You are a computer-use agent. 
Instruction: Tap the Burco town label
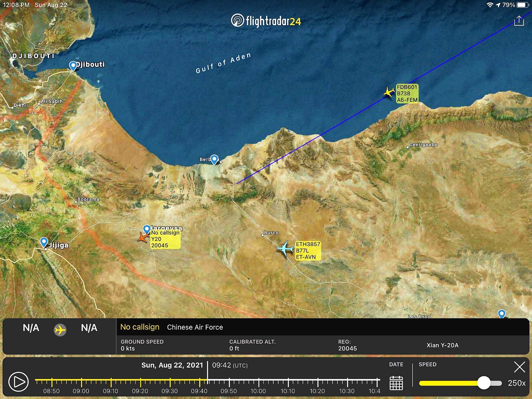[x=271, y=233]
